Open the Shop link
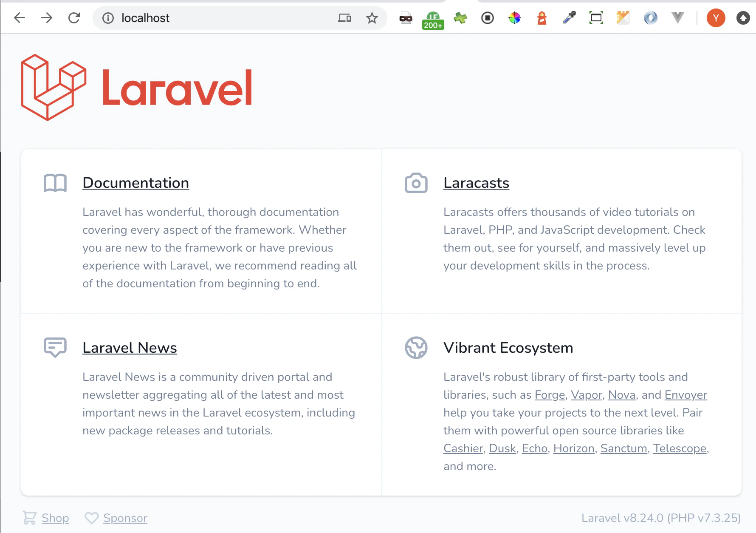Viewport: 756px width, 533px height. click(x=55, y=518)
